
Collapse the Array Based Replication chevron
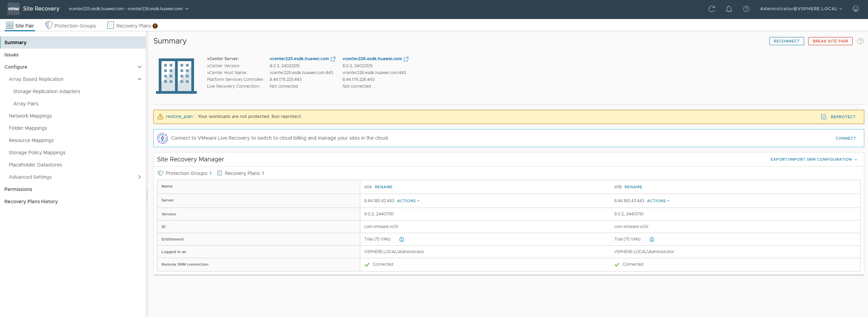coord(140,79)
